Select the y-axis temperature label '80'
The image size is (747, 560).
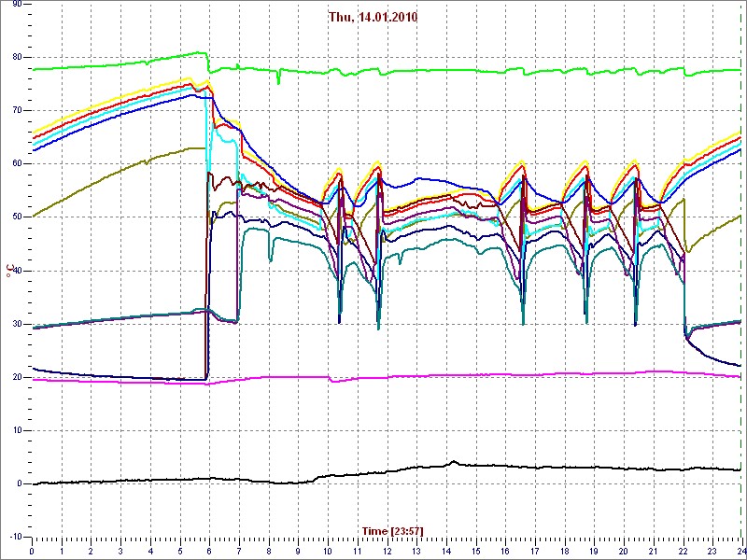17,57
